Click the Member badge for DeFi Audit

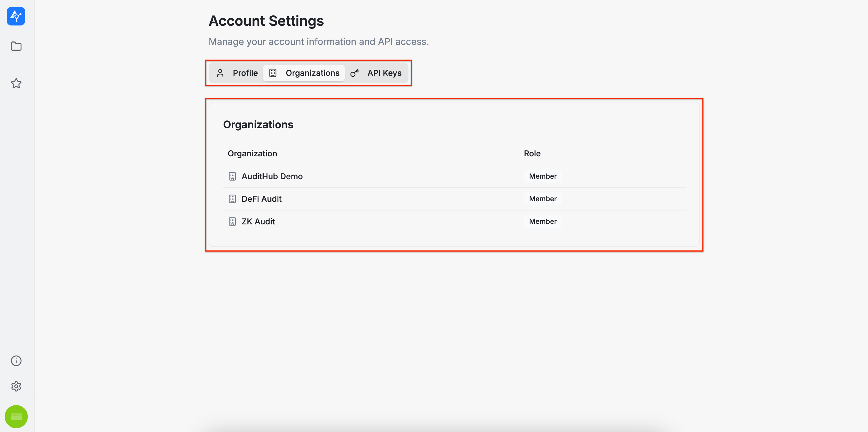(x=542, y=199)
